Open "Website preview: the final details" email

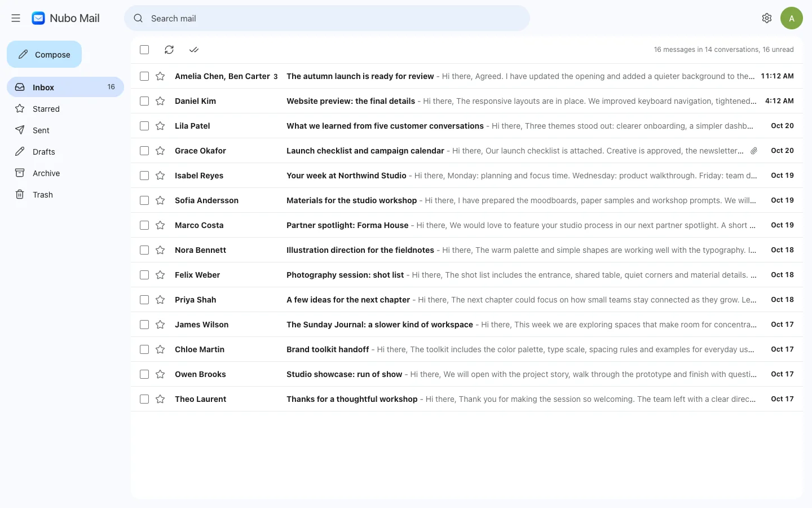[467, 101]
